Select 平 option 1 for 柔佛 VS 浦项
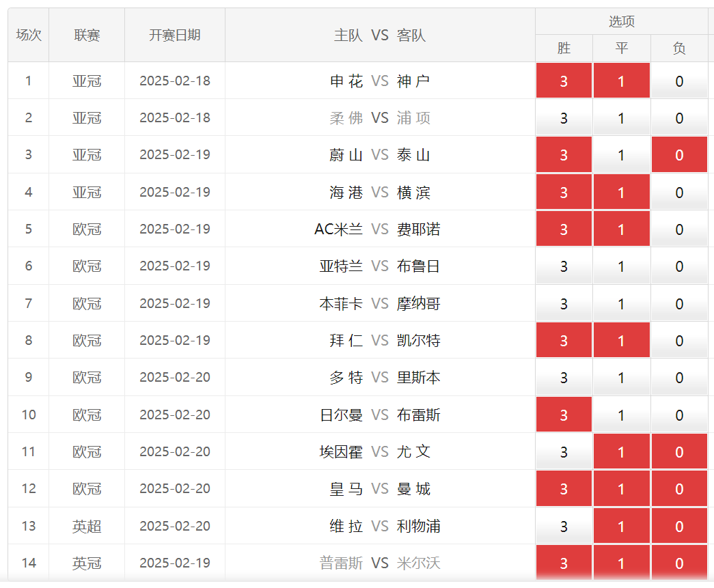 (622, 117)
